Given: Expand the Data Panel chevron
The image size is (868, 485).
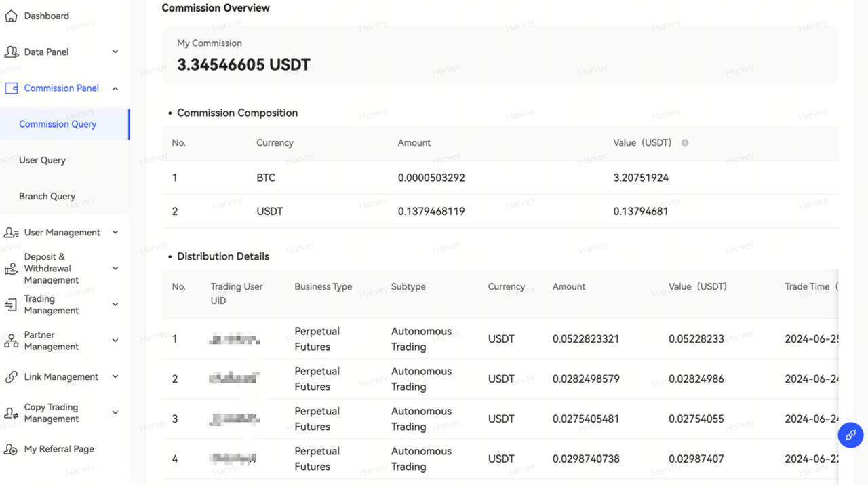Looking at the screenshot, I should pos(115,52).
